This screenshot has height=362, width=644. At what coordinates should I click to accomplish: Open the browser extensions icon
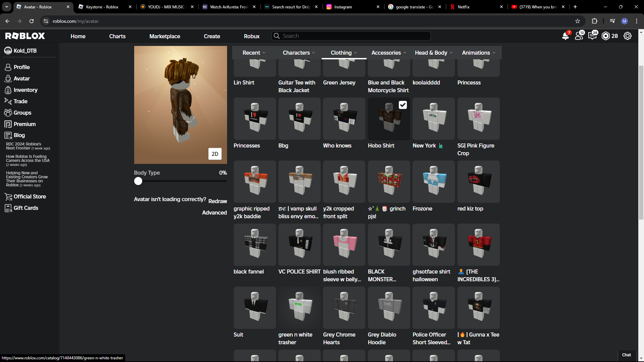tap(594, 21)
